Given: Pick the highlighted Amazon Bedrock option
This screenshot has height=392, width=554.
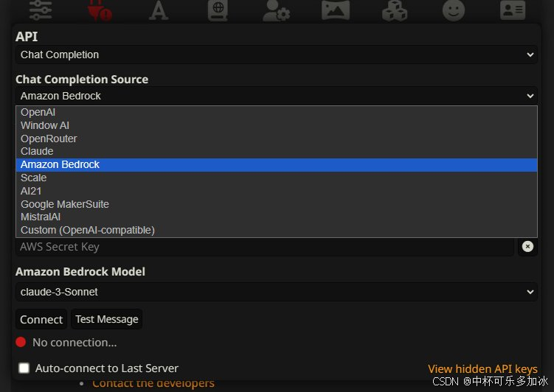Looking at the screenshot, I should [x=277, y=164].
